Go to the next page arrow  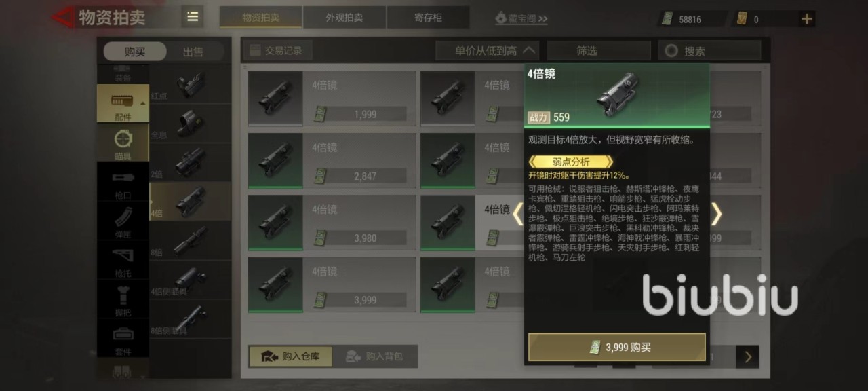click(747, 356)
